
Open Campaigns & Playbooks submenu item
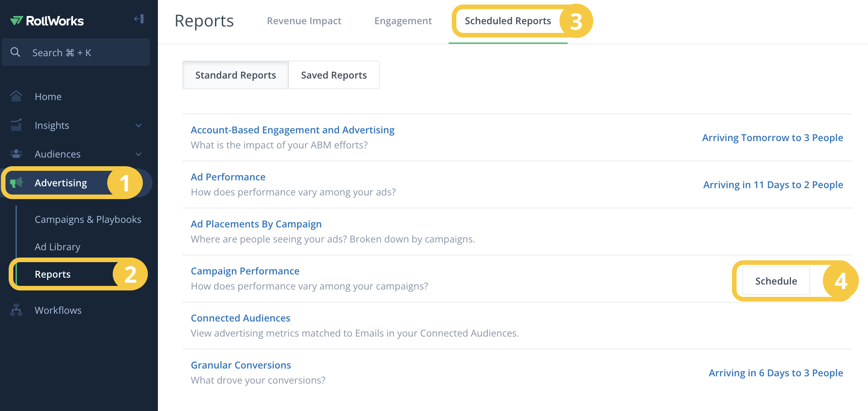(88, 219)
